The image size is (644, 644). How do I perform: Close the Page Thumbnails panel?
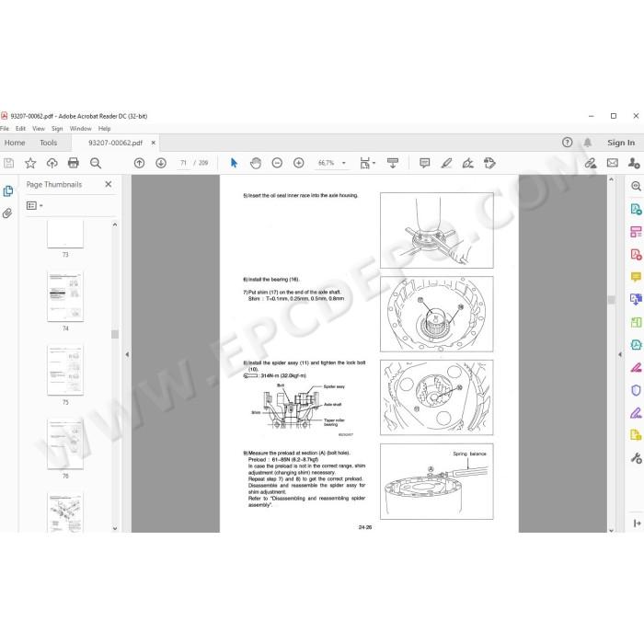(x=109, y=184)
